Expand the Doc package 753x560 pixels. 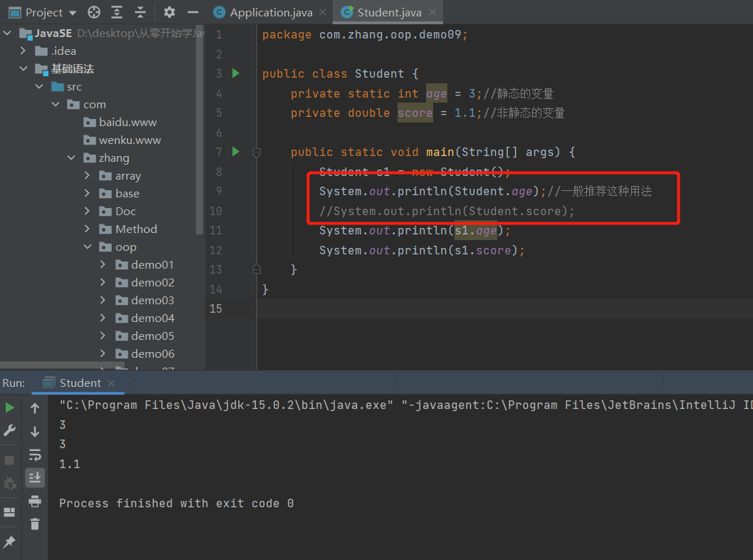pos(87,211)
